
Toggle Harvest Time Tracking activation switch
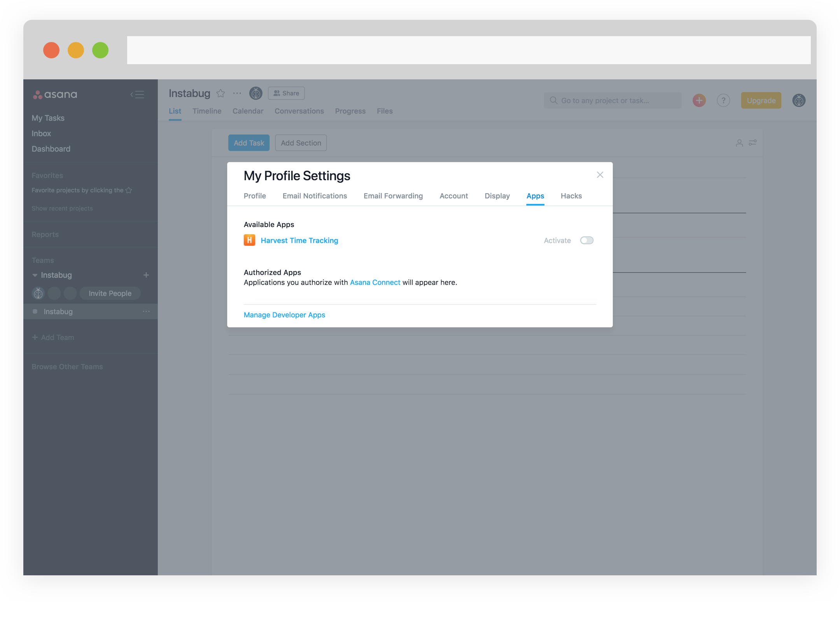point(586,240)
